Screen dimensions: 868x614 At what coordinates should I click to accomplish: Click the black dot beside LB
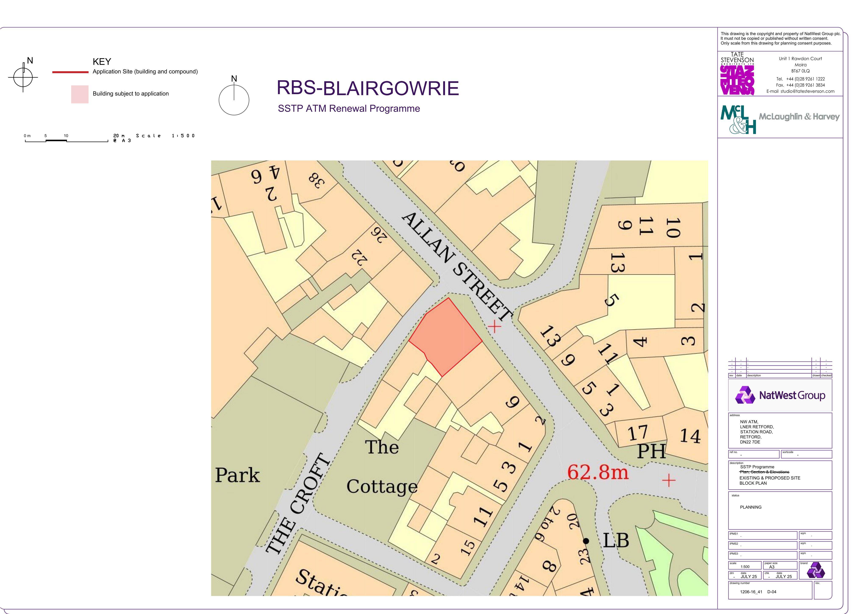(x=586, y=541)
